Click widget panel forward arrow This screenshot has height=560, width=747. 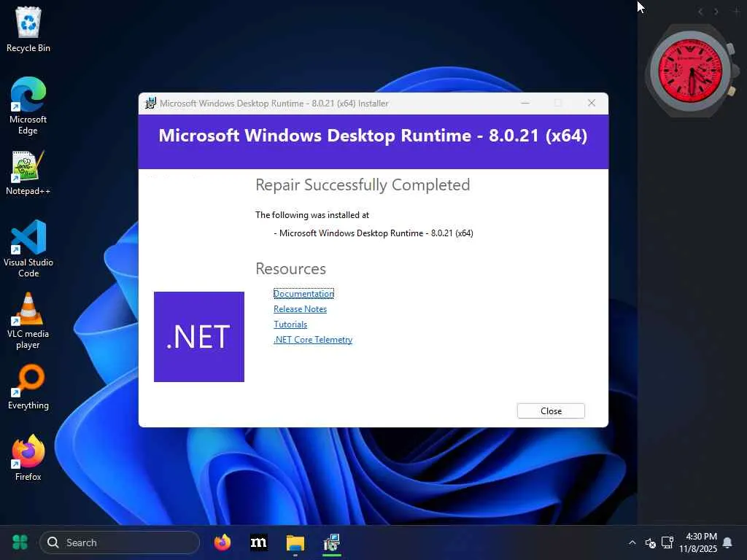coord(716,12)
